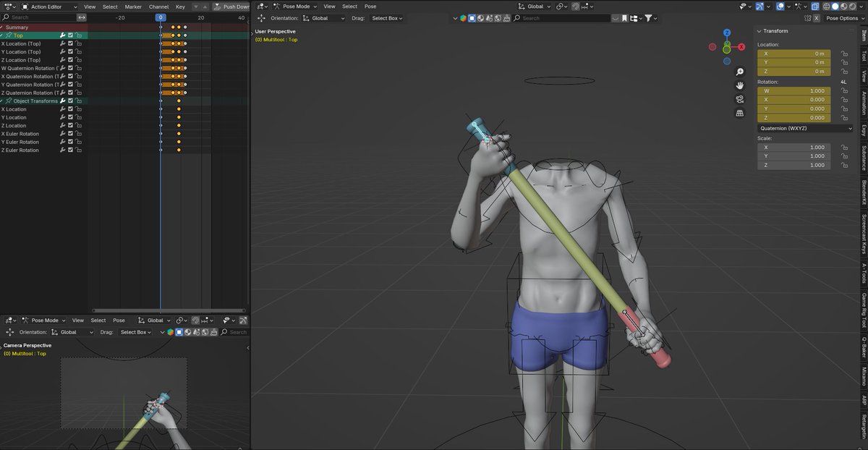
Task: Click the Push Down button
Action: [231, 7]
